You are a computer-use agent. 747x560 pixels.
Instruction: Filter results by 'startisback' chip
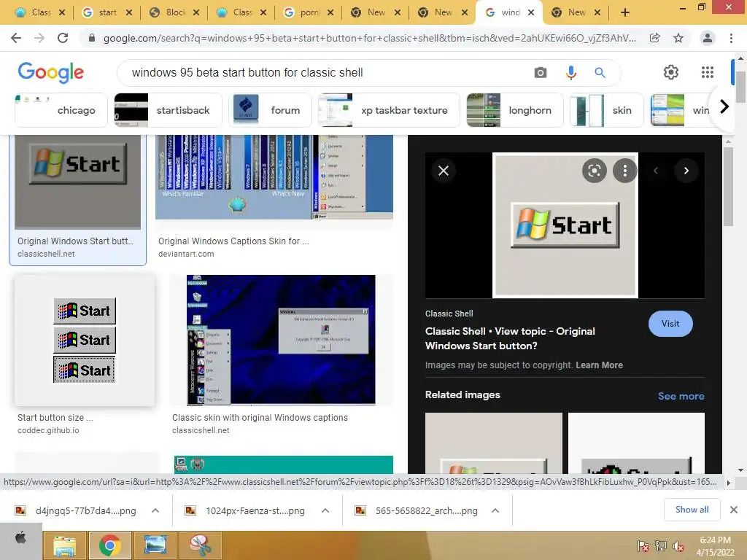[169, 110]
